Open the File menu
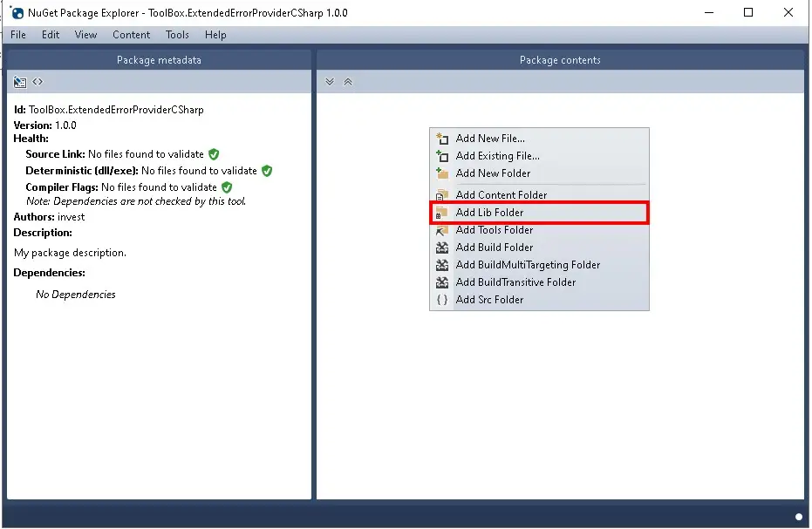 [x=18, y=35]
